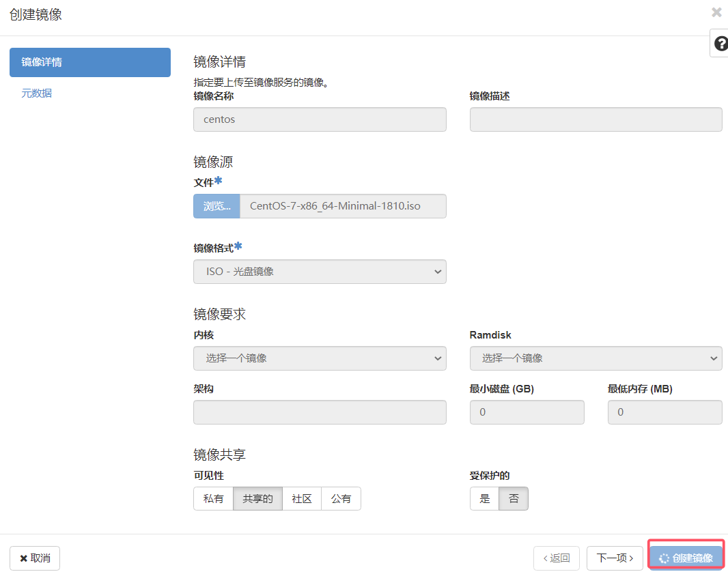The width and height of the screenshot is (728, 574).
Task: Set 受保护的 to 是
Action: [485, 498]
